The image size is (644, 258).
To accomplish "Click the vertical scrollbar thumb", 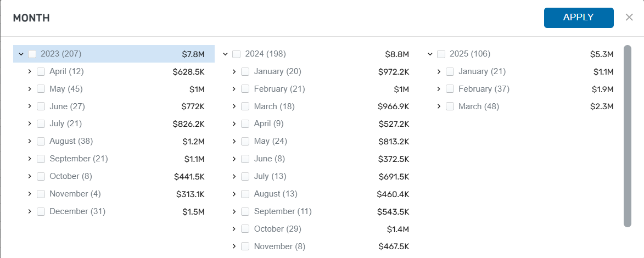I will click(x=628, y=136).
